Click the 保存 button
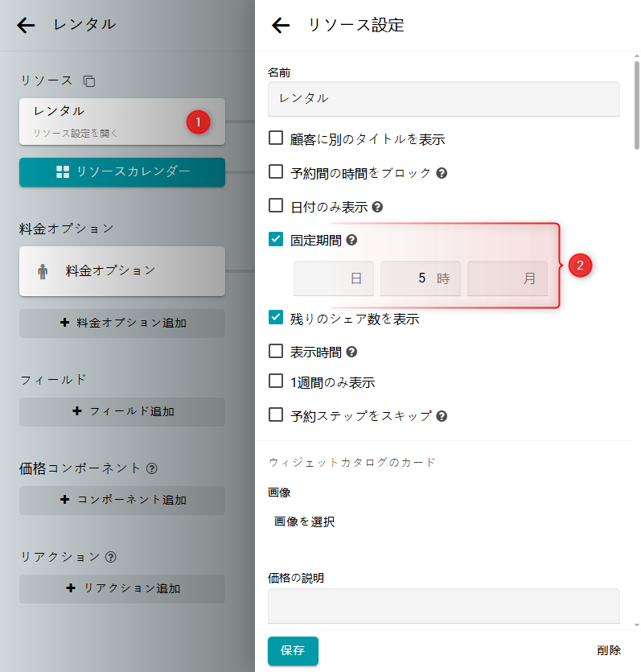Screen dimensions: 641x672 [x=293, y=650]
